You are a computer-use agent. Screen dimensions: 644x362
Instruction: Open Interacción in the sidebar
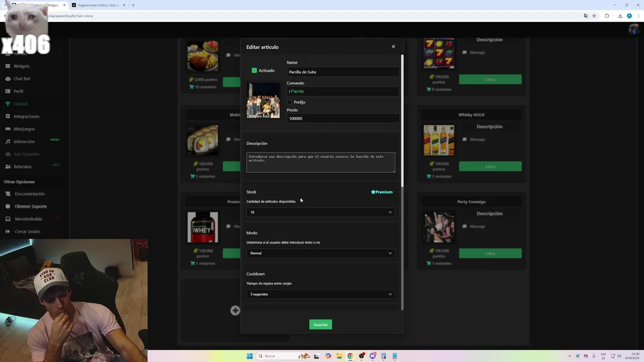24,141
